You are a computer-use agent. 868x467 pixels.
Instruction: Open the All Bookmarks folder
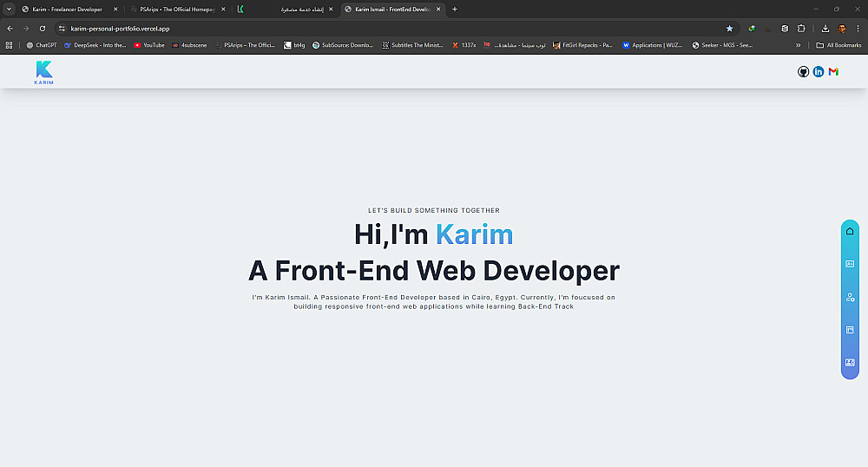[x=838, y=45]
